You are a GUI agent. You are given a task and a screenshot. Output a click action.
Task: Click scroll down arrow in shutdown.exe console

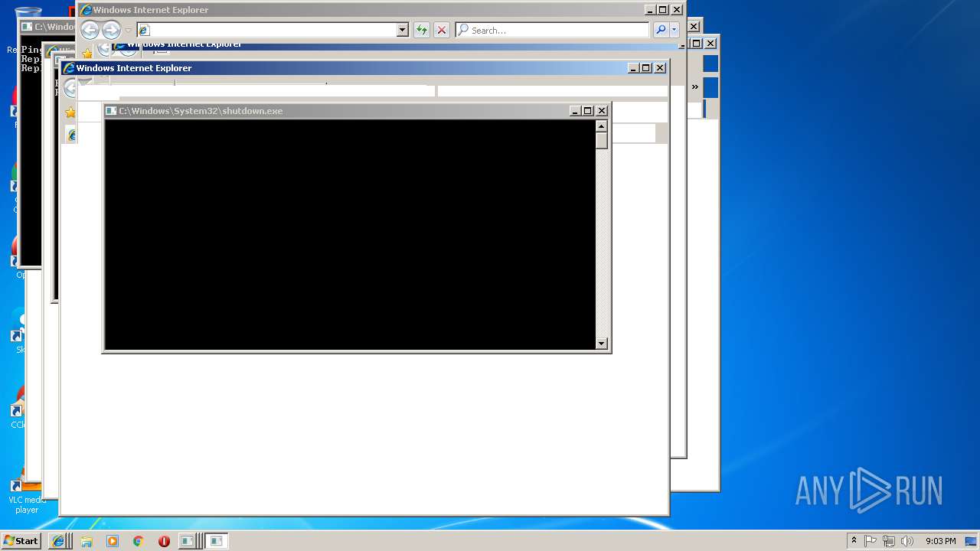(x=602, y=344)
